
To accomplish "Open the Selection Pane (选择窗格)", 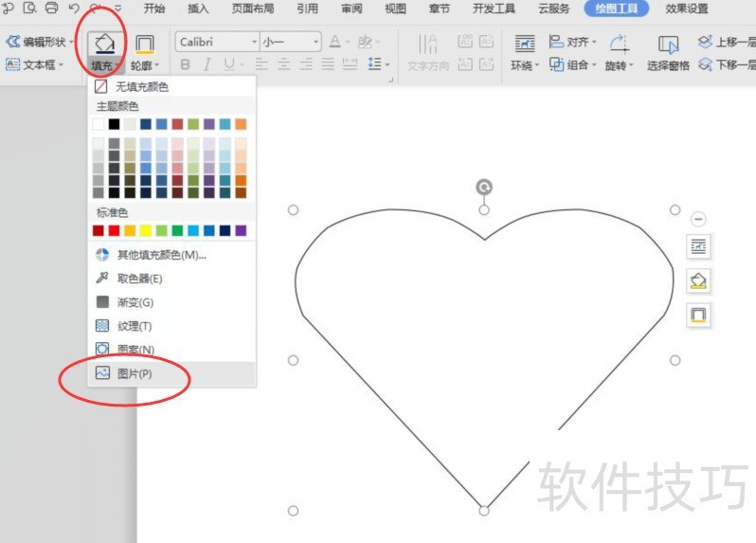I will click(x=668, y=52).
